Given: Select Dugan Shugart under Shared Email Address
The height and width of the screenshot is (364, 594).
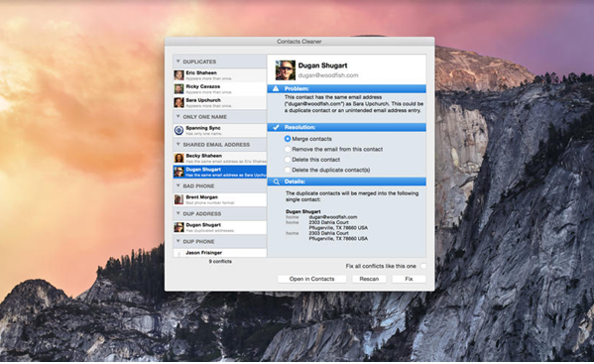Looking at the screenshot, I should pos(220,172).
